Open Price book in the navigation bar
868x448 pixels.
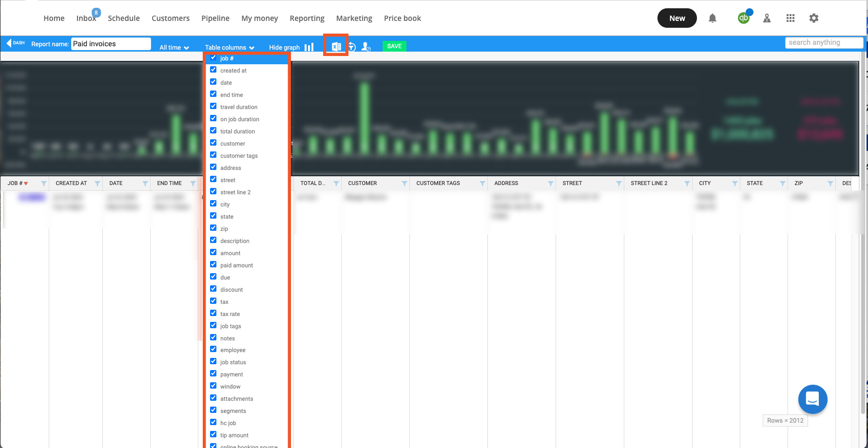point(403,18)
